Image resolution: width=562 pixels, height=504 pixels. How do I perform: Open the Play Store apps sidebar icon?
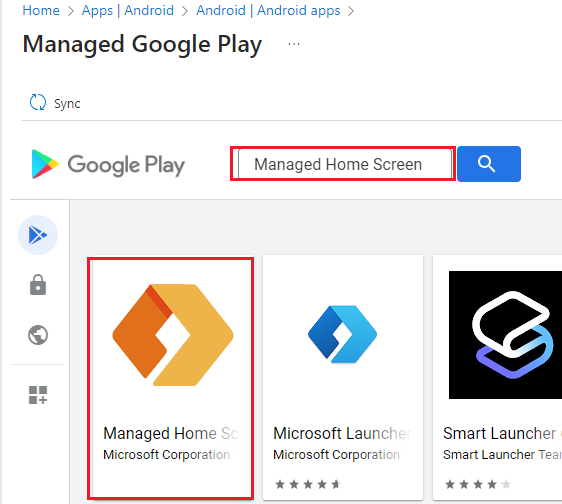click(38, 235)
